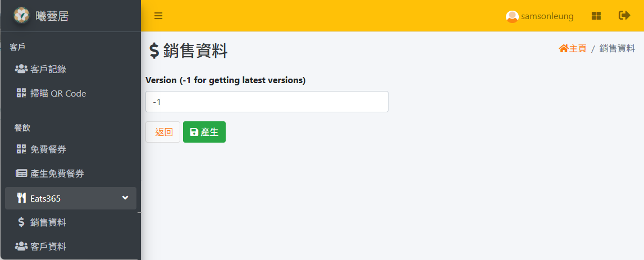Screen dimensions: 644x260
Task: Click the 餐飲 section header
Action: 22,127
